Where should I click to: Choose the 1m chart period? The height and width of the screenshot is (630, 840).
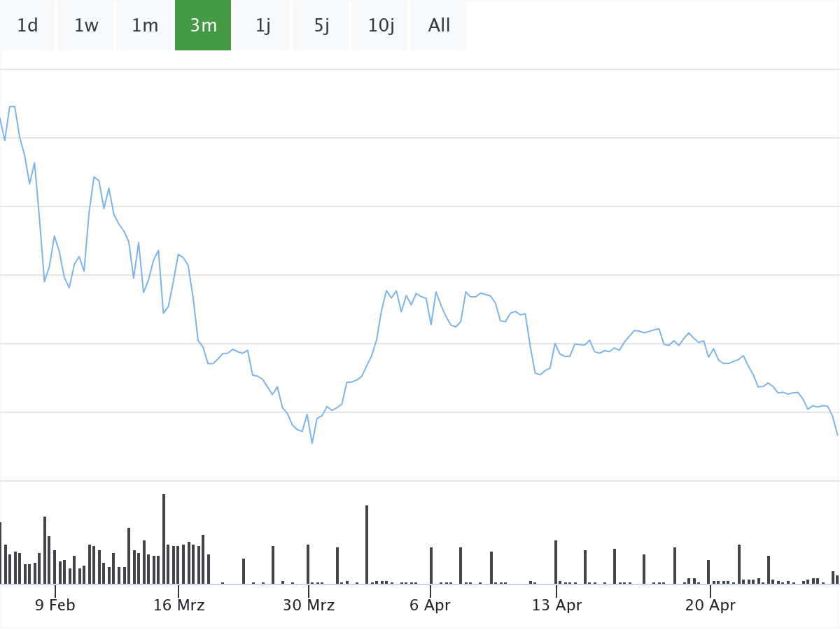[145, 26]
